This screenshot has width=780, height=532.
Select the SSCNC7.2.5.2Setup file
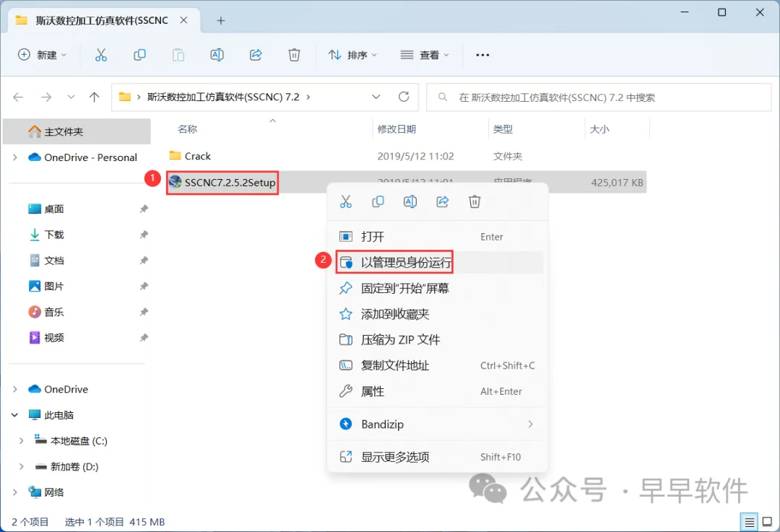pyautogui.click(x=230, y=183)
